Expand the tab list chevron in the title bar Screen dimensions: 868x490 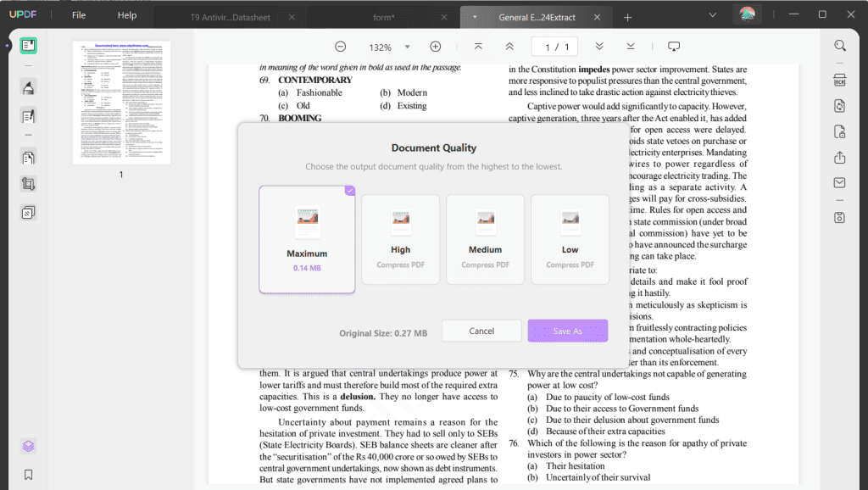pyautogui.click(x=712, y=15)
